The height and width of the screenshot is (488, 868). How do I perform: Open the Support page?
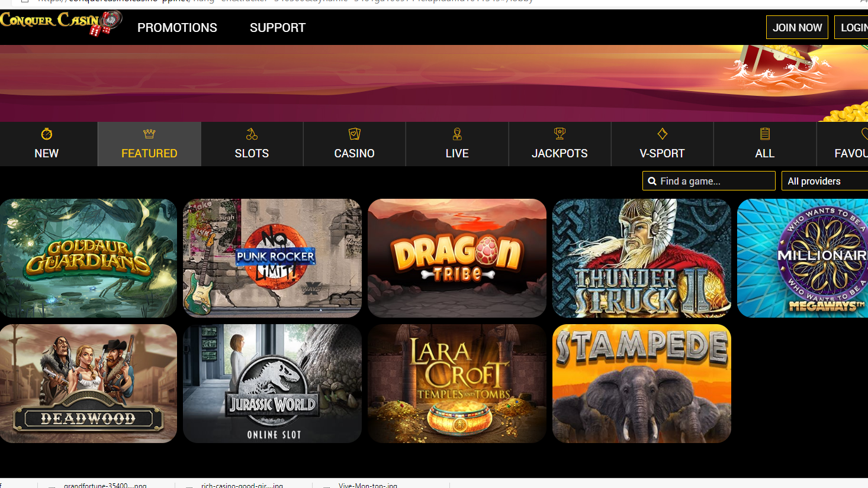[x=278, y=28]
